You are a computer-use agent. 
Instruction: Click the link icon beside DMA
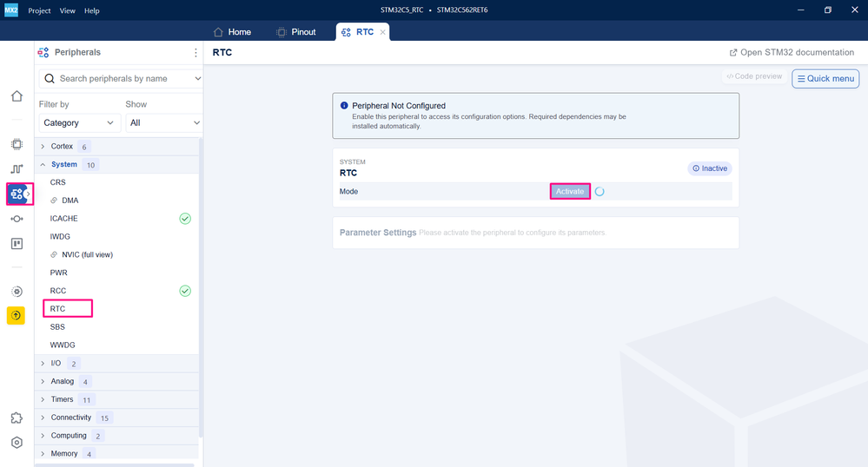[x=54, y=201]
